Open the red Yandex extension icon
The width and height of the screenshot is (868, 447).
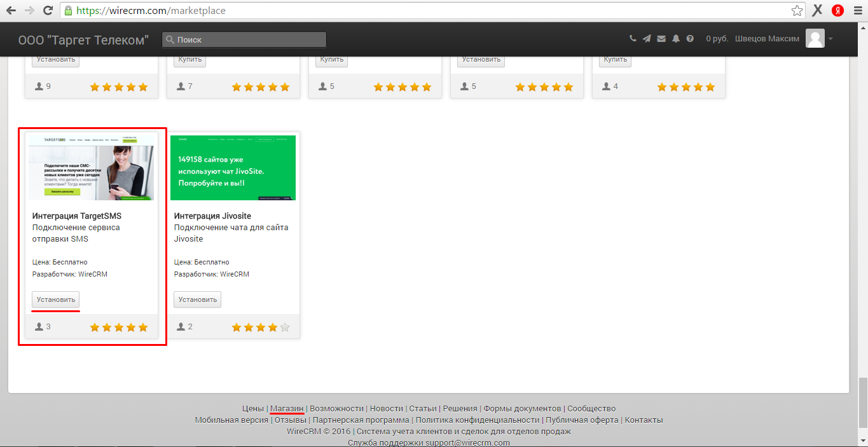click(837, 10)
